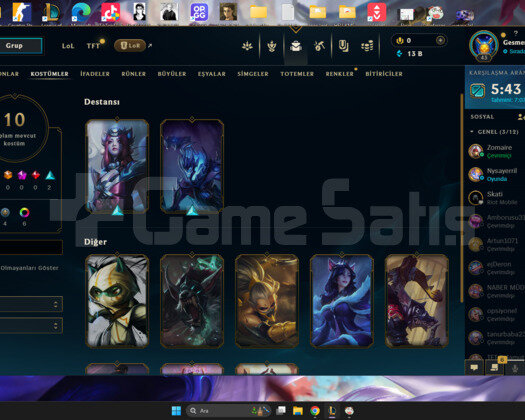Select the Warwick skin thumbnail
This screenshot has height=420, width=525.
pos(192,301)
